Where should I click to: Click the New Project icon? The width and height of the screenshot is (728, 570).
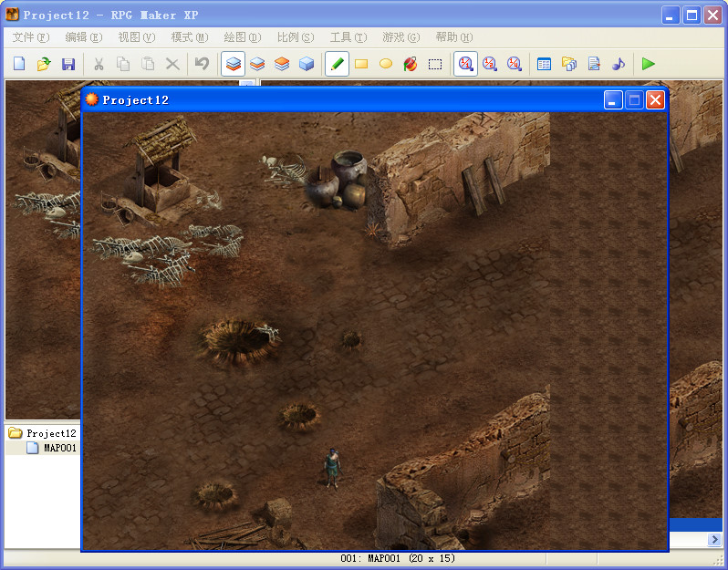(19, 64)
